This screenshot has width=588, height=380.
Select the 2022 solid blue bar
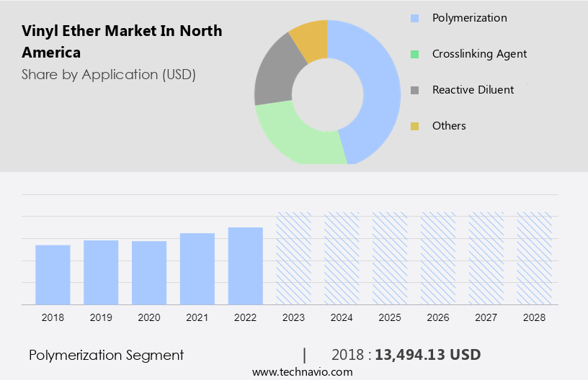click(246, 266)
